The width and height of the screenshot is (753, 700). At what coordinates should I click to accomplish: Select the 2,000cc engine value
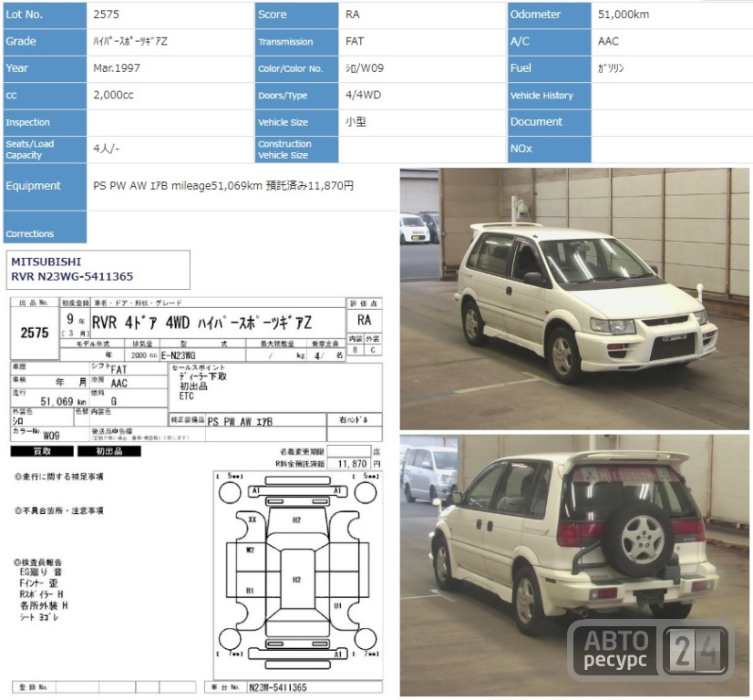pos(113,95)
